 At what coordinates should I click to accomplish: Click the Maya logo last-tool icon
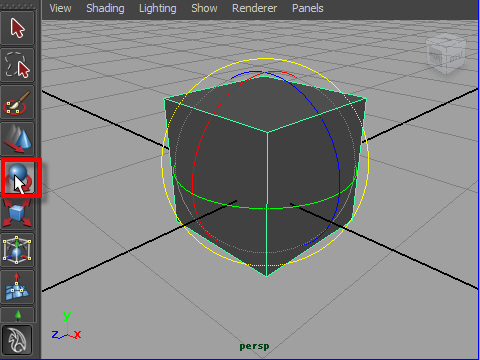click(17, 340)
